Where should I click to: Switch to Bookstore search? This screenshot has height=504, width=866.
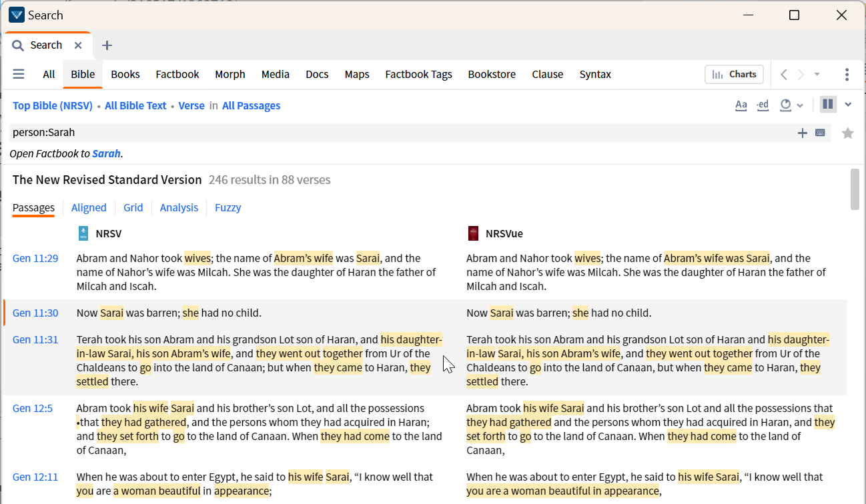(x=492, y=74)
